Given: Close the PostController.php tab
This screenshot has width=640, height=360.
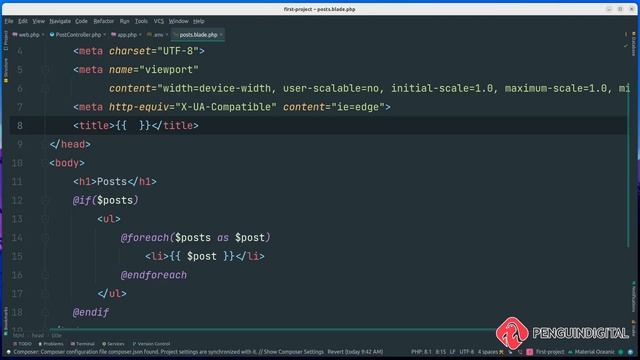Looking at the screenshot, I should (x=104, y=35).
